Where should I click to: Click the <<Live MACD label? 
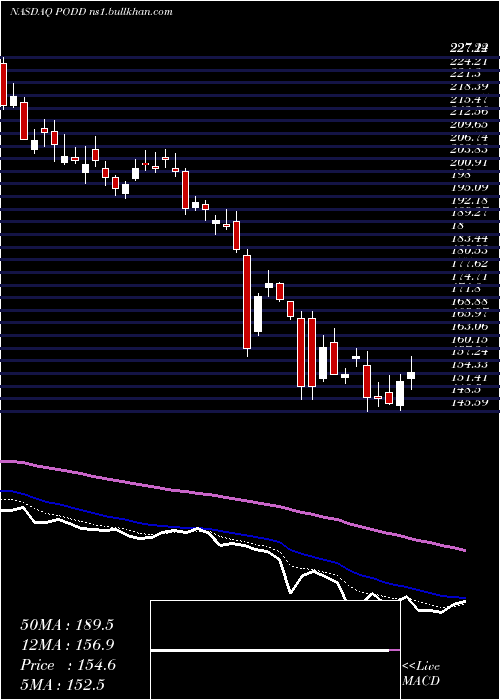coord(421,674)
